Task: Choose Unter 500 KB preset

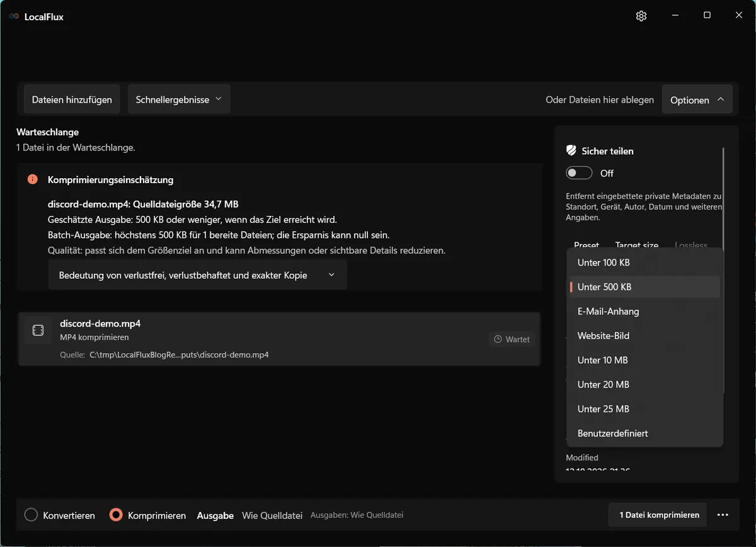Action: (644, 287)
